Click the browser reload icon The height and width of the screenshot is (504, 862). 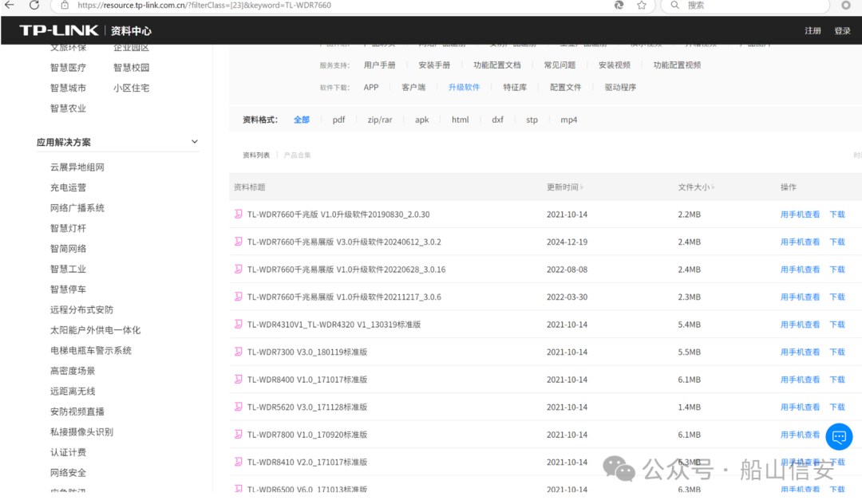point(34,5)
